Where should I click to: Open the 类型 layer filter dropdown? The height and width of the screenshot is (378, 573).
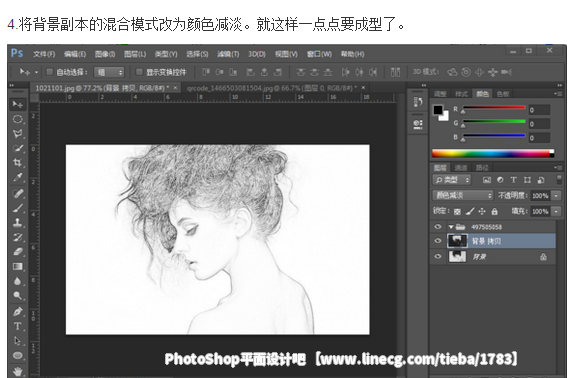(x=452, y=180)
